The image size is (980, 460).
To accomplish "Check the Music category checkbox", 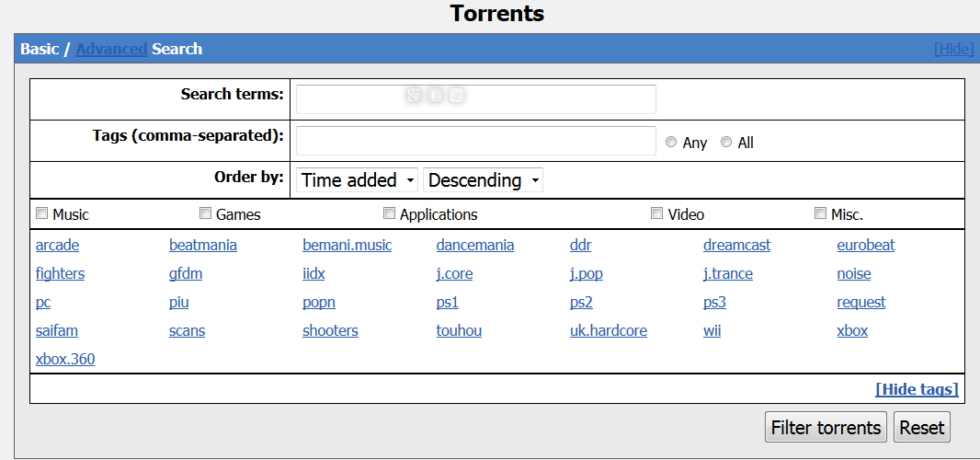I will (x=42, y=213).
